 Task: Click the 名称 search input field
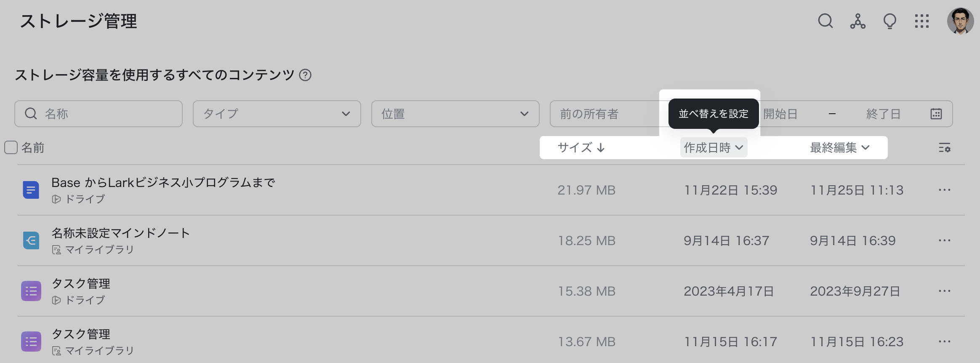(x=105, y=114)
